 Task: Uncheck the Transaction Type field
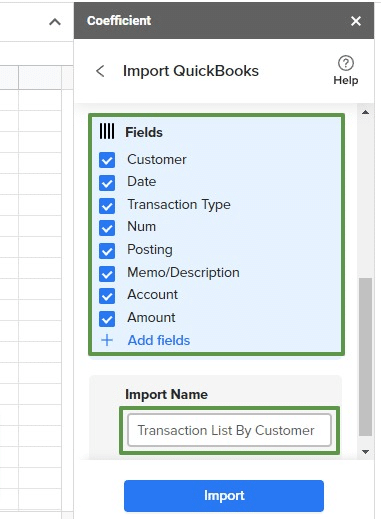(107, 206)
